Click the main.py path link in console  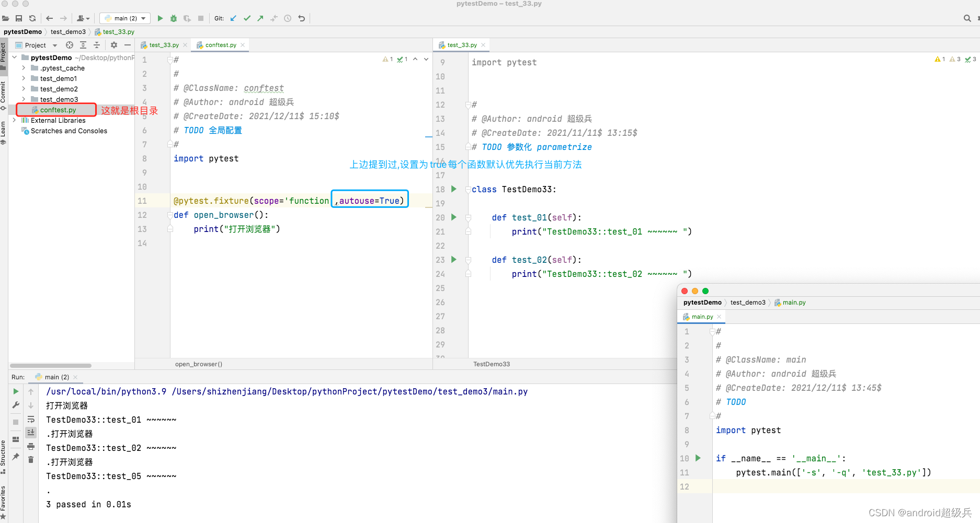(x=350, y=392)
